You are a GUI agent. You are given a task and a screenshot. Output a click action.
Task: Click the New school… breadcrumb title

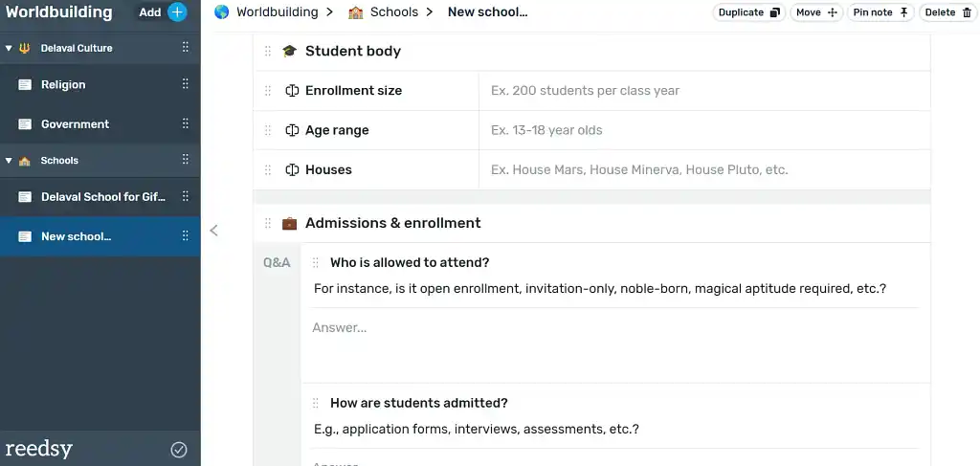point(487,11)
